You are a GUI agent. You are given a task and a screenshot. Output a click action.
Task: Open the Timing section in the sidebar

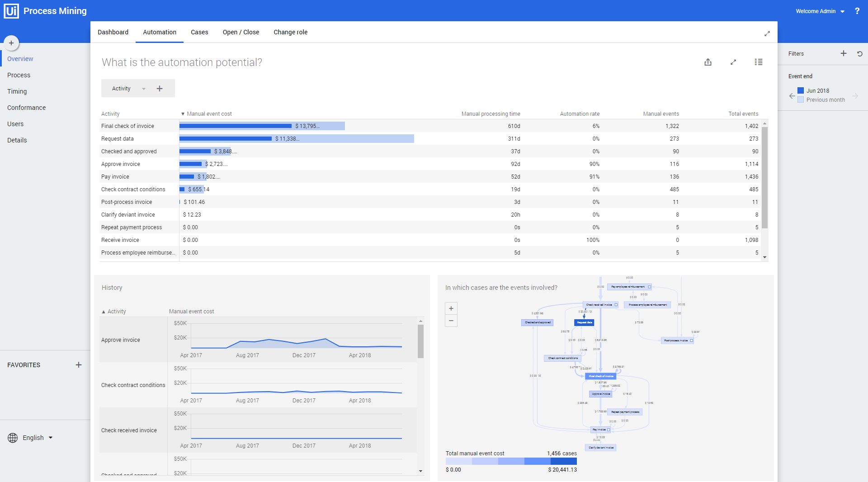pos(17,91)
